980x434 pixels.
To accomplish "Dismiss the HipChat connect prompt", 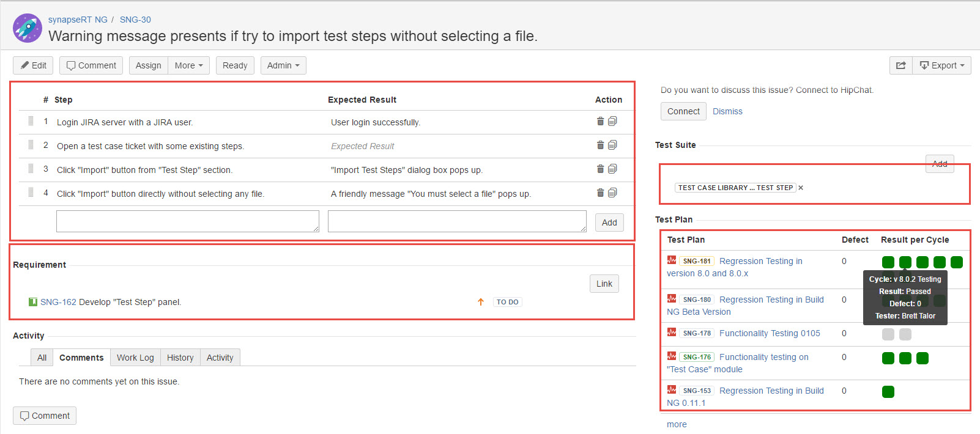I will (x=727, y=111).
